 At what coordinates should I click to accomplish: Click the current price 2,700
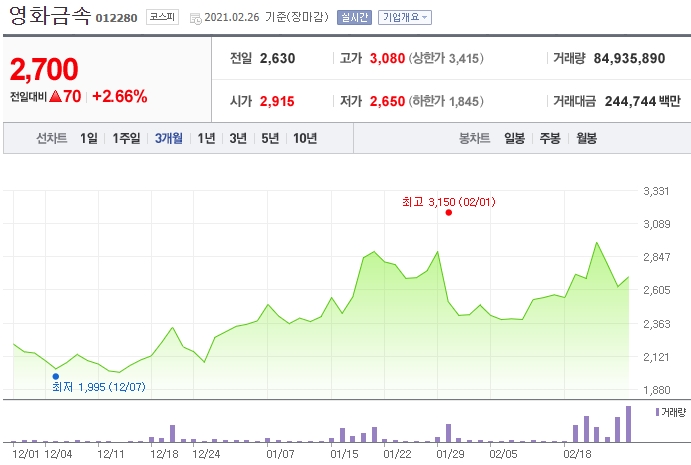(44, 70)
